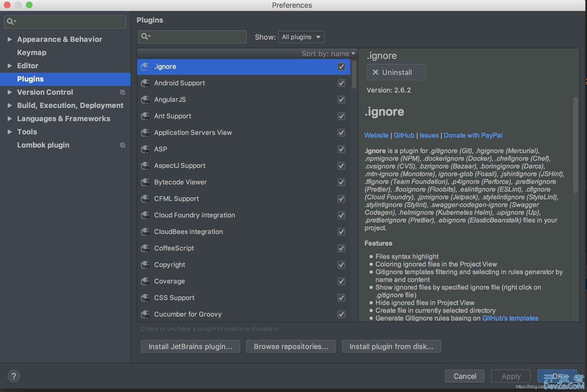Enable the Cucumber for Groovy checkbox
Screen dimensions: 587x392
pyautogui.click(x=341, y=314)
